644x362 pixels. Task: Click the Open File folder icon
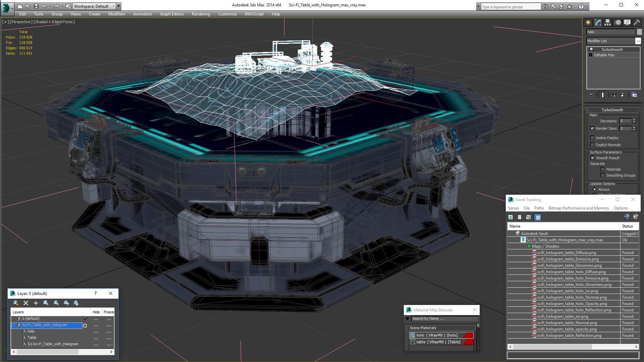[28, 6]
